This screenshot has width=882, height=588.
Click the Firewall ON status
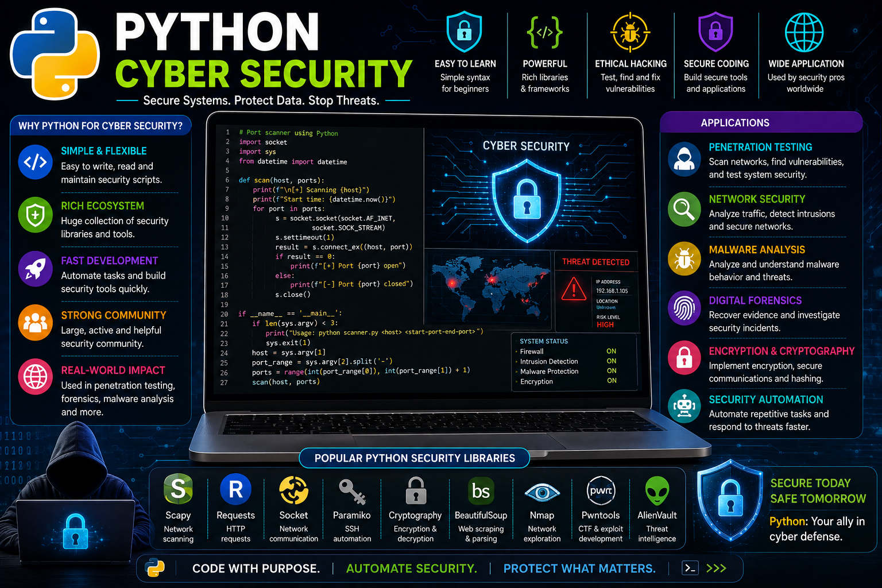[612, 351]
